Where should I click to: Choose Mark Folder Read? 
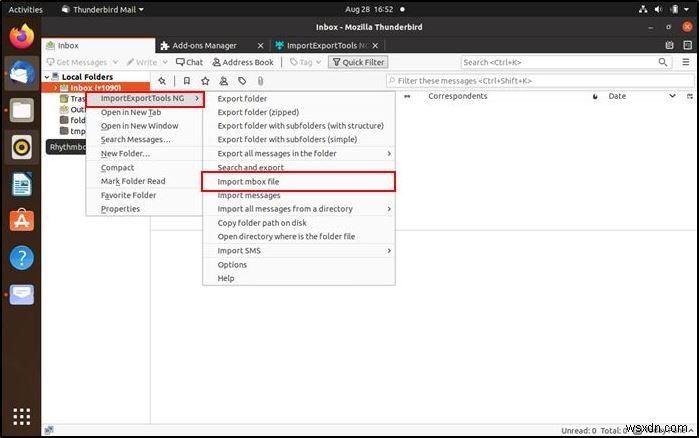point(145,181)
